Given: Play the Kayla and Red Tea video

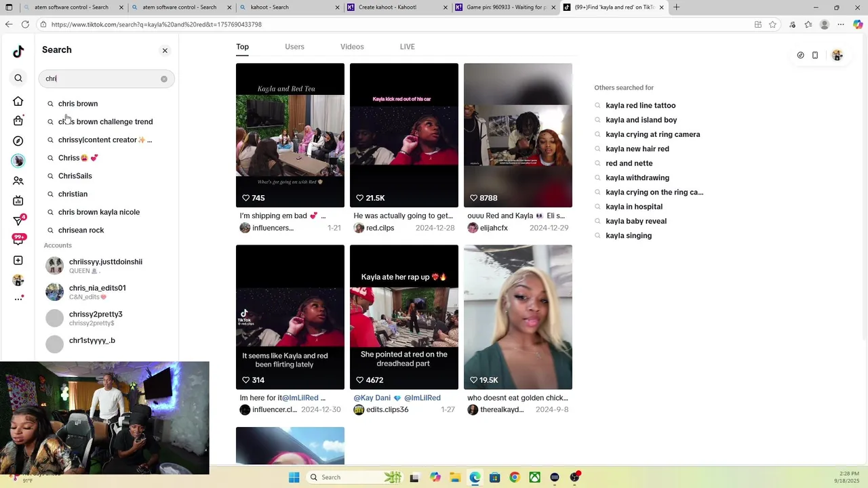Looking at the screenshot, I should [x=290, y=136].
